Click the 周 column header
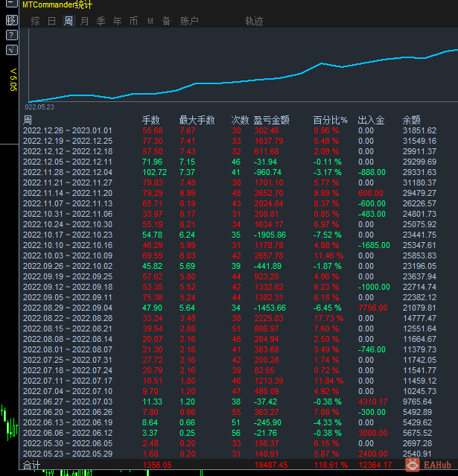Screen dimensions: 458x476 [28, 120]
